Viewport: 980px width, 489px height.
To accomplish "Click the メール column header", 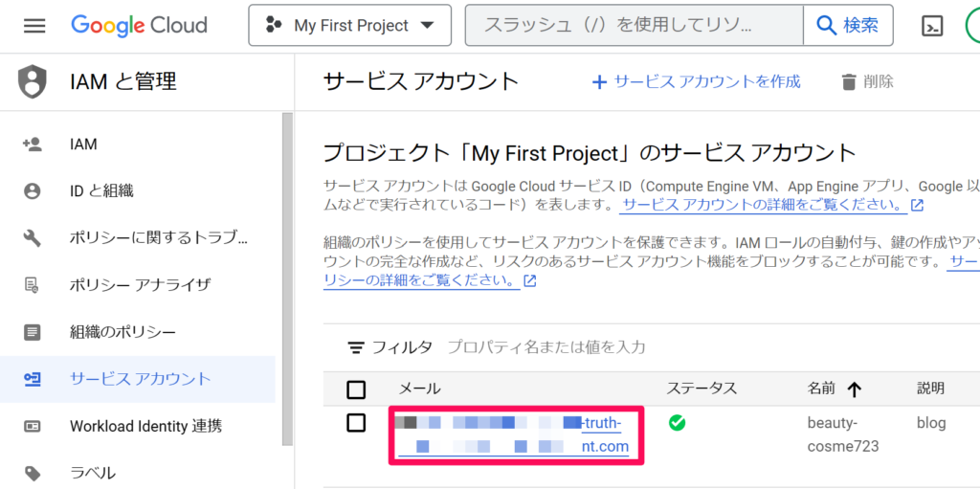I will [419, 389].
